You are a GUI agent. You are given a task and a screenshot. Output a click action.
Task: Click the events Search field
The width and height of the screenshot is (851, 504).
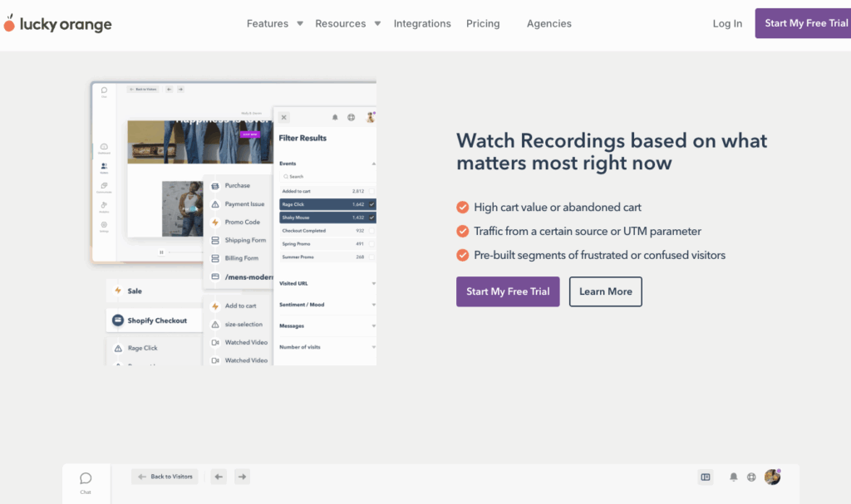tap(324, 177)
